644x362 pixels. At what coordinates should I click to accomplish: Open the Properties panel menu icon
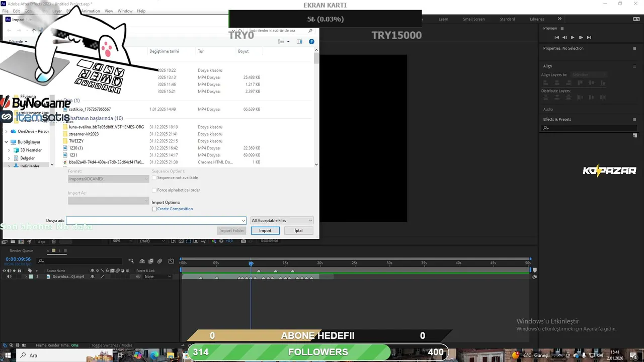634,48
